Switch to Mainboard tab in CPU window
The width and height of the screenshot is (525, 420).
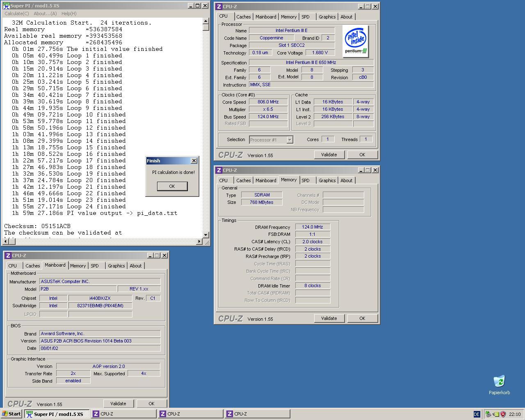coord(266,17)
